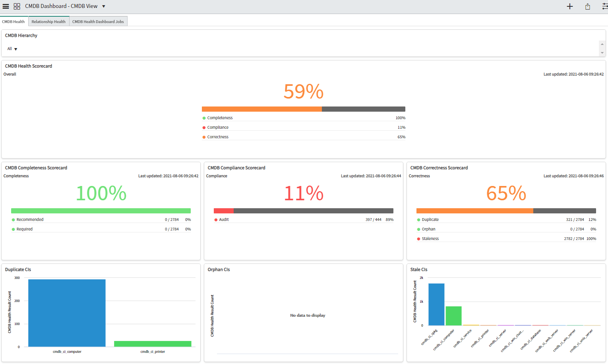Expand the CMDB Hierarchy All dropdown
The width and height of the screenshot is (608, 364).
click(x=12, y=49)
